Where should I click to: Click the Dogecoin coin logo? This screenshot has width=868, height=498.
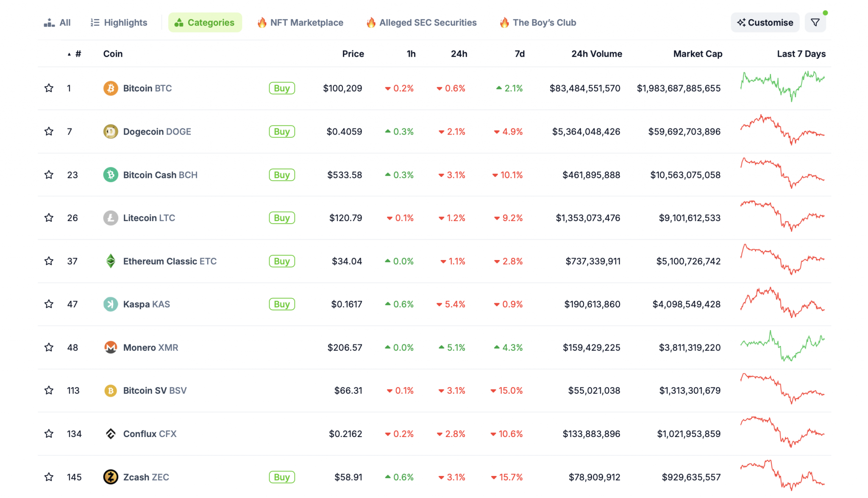click(110, 131)
